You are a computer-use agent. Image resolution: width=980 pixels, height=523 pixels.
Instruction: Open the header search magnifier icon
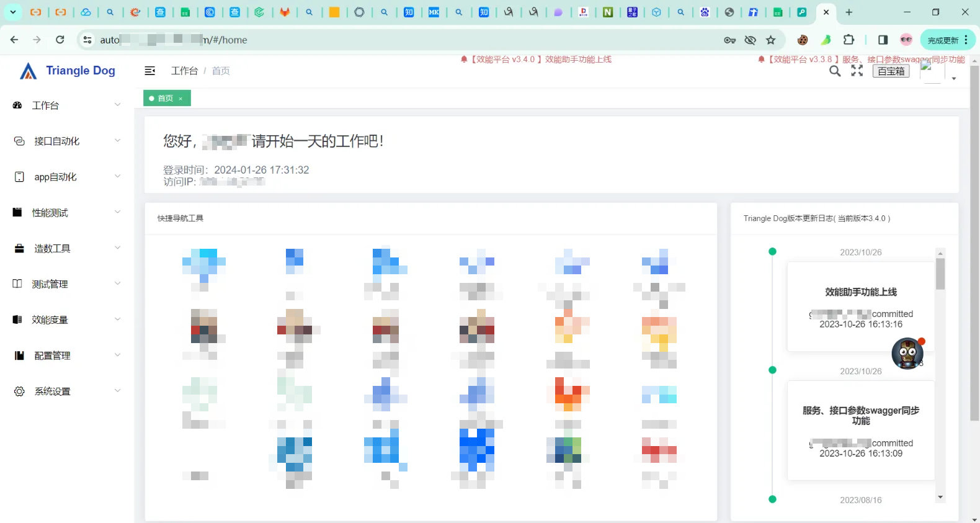(x=835, y=71)
